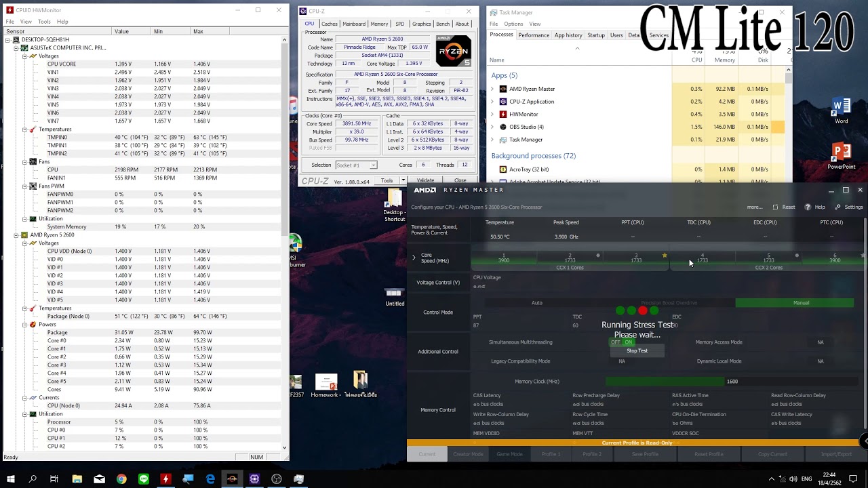The height and width of the screenshot is (488, 868).
Task: Click core 4 speed bar showing 1733
Action: 703,259
